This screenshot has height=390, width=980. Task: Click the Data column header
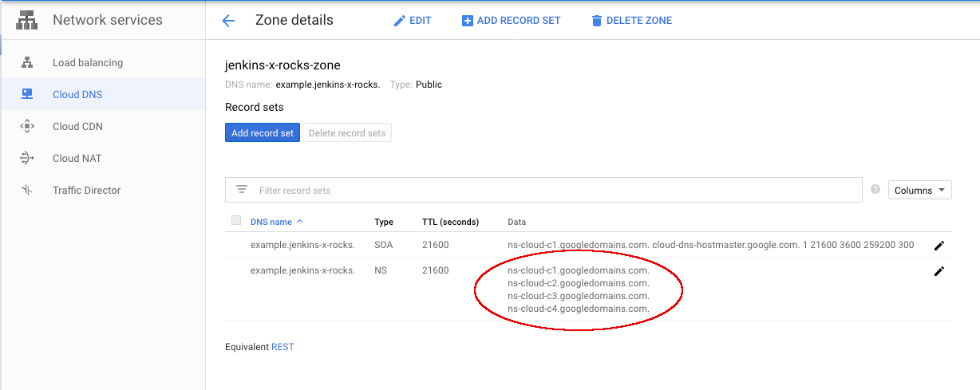tap(516, 222)
